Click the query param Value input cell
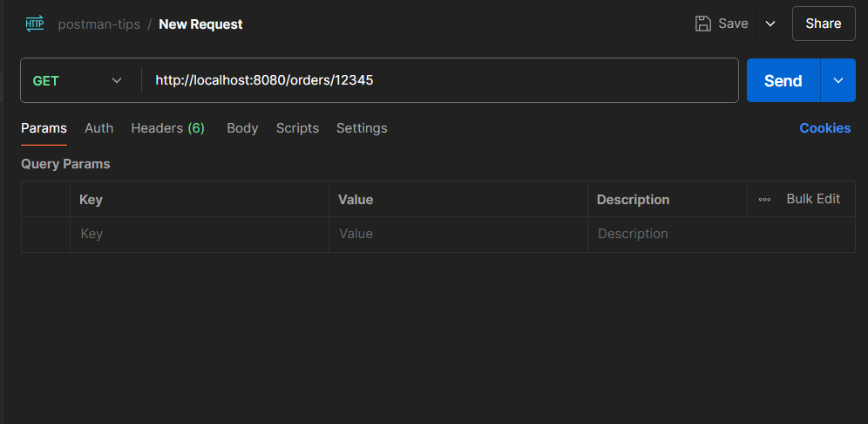 click(x=458, y=235)
